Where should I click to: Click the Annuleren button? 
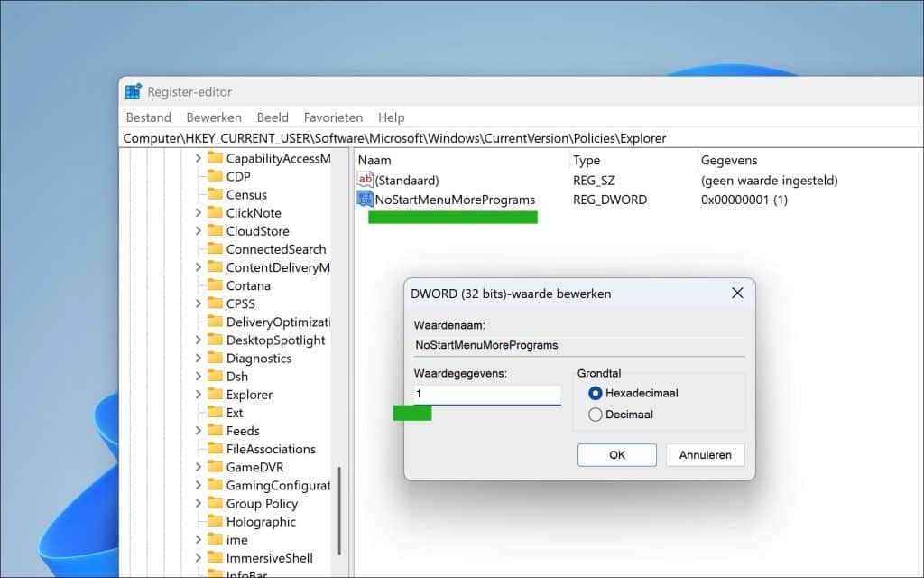705,454
